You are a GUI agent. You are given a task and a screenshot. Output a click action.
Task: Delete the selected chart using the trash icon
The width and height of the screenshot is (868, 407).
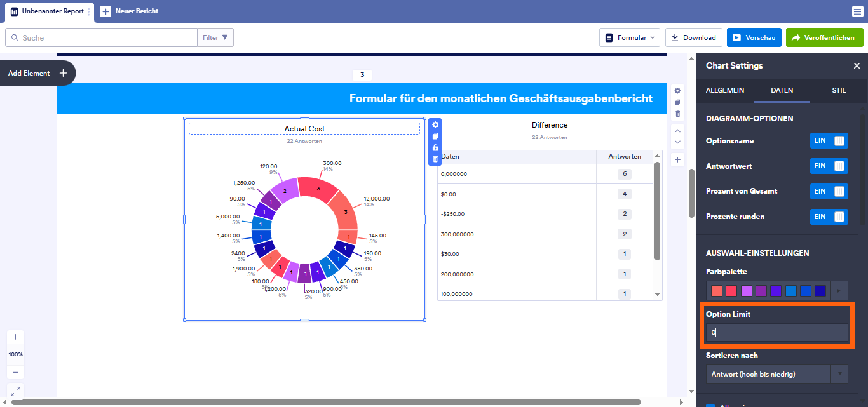click(x=435, y=158)
